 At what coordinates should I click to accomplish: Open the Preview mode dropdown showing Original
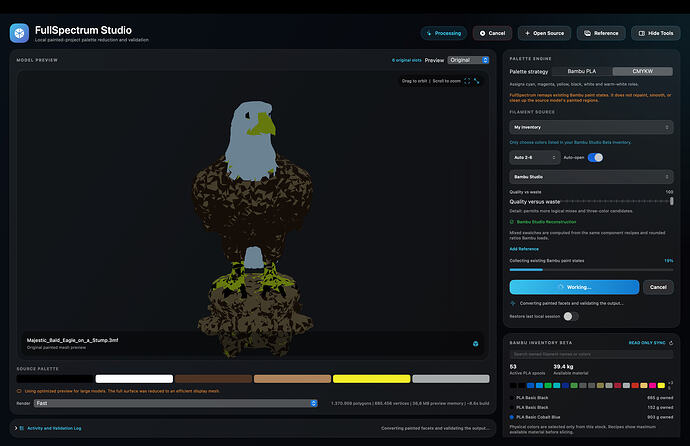[468, 60]
